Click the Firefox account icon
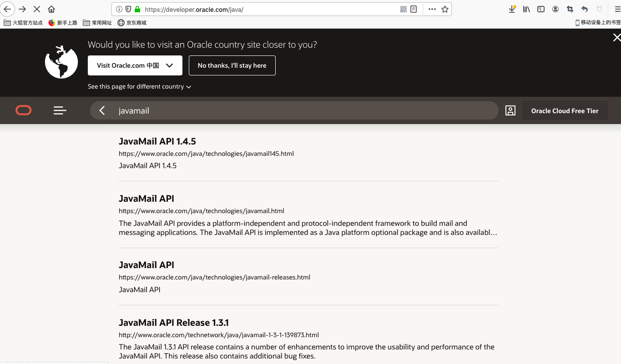The width and height of the screenshot is (621, 364). pyautogui.click(x=555, y=9)
